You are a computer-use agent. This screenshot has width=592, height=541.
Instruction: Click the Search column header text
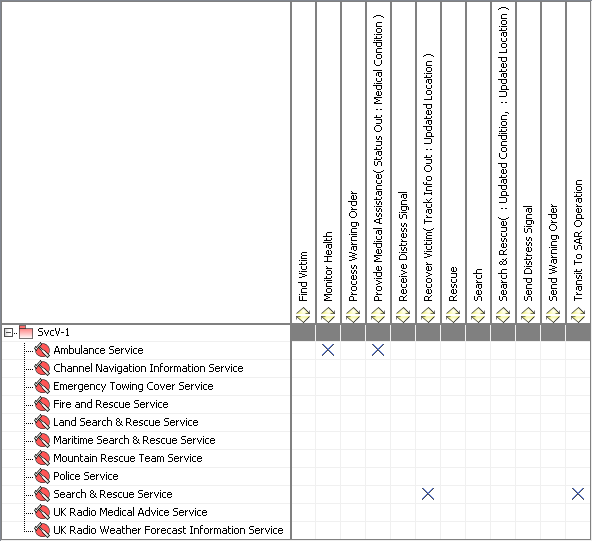pos(478,285)
